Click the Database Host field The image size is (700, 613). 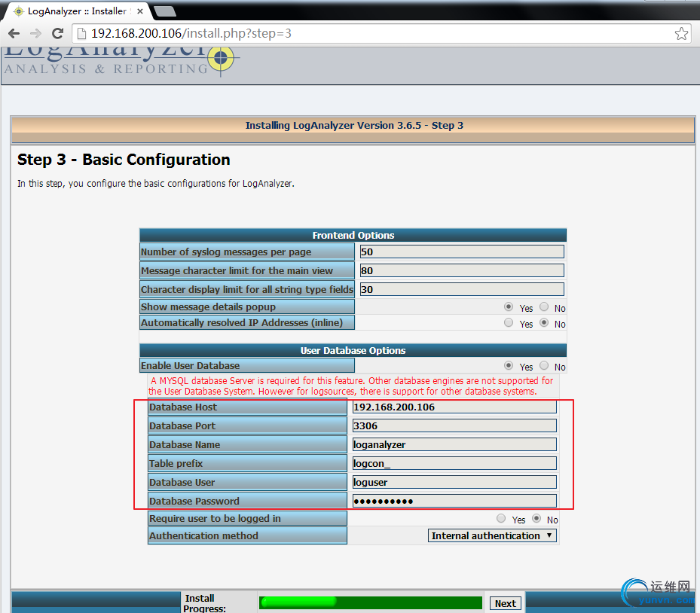tap(454, 407)
